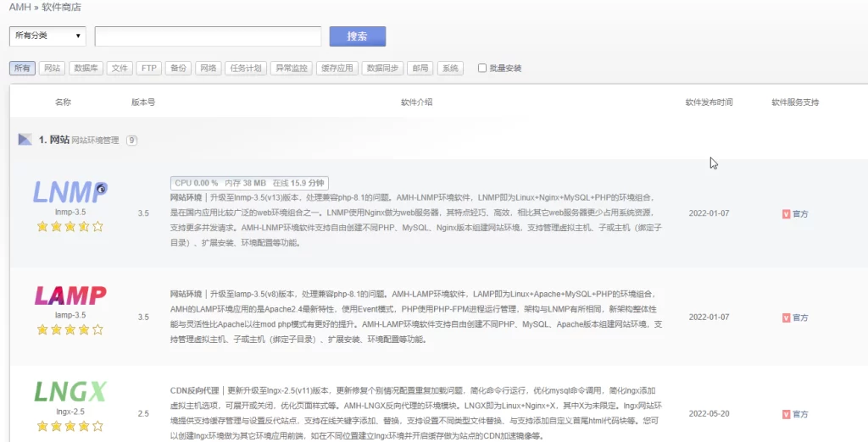The height and width of the screenshot is (442, 868).
Task: Click the lngx-2.5 package name
Action: tap(70, 412)
